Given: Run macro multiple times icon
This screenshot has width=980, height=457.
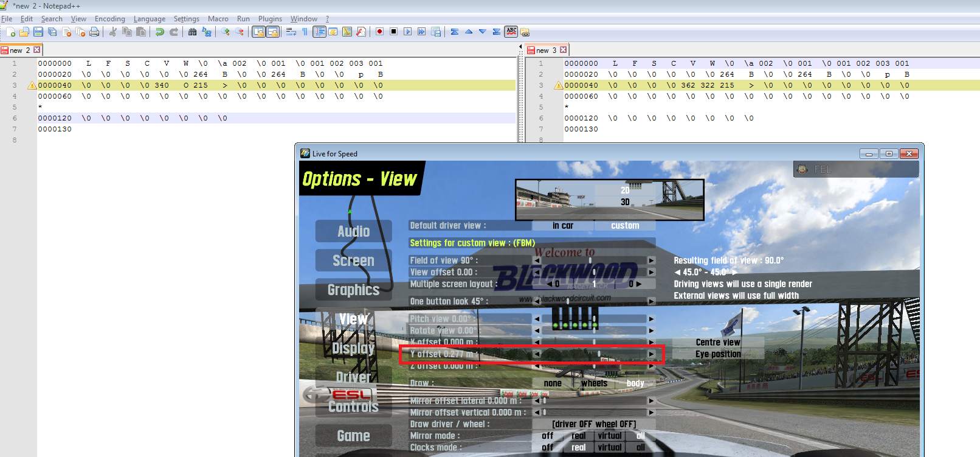Looking at the screenshot, I should tap(422, 32).
